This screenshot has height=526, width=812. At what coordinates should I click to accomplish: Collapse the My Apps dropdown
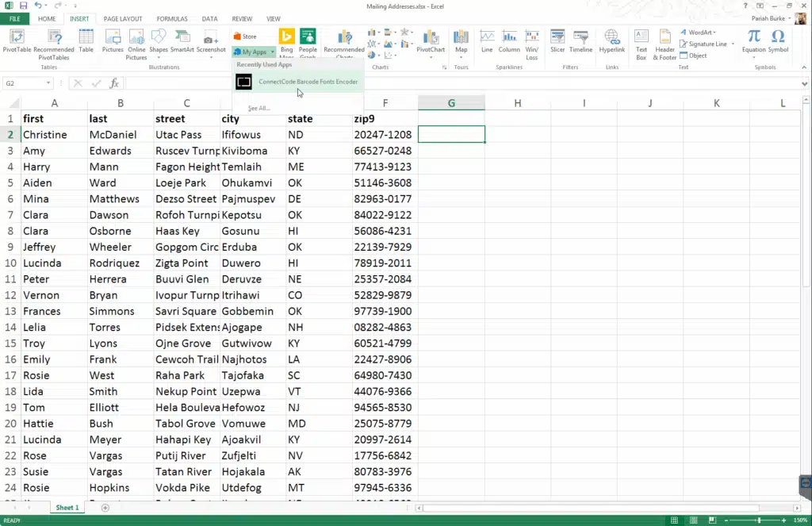[x=254, y=52]
